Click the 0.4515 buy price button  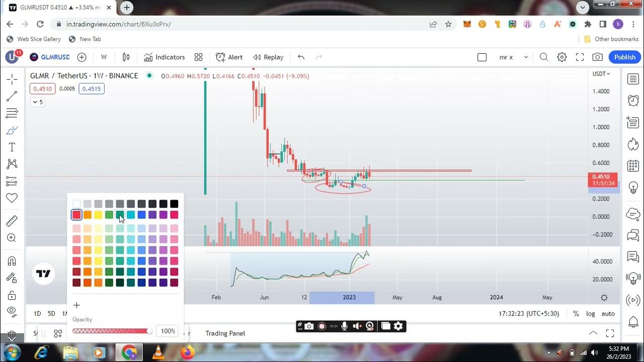tap(92, 89)
